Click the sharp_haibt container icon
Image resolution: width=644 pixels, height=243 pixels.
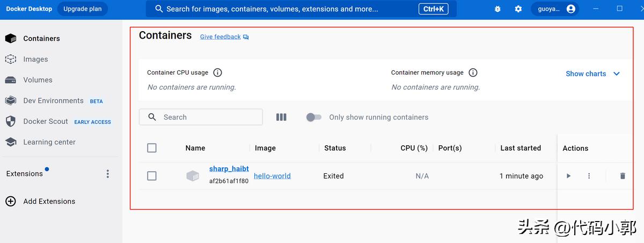pyautogui.click(x=192, y=176)
